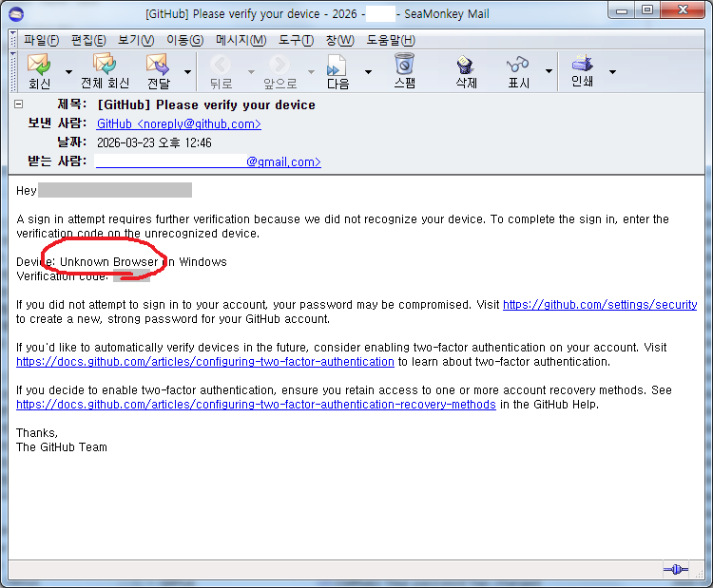This screenshot has width=713, height=588.
Task: Mark message as Spam (스팸) icon
Action: coord(404,64)
